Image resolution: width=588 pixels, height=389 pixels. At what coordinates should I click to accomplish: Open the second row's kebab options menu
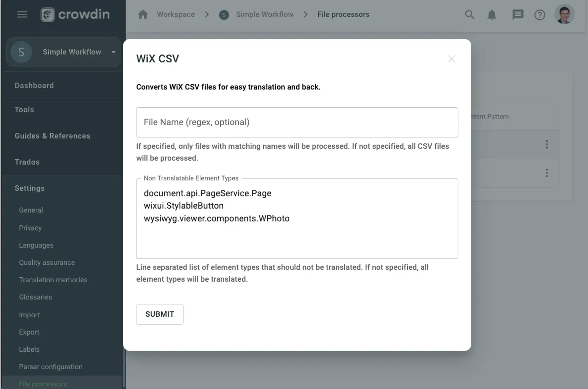[x=547, y=173]
